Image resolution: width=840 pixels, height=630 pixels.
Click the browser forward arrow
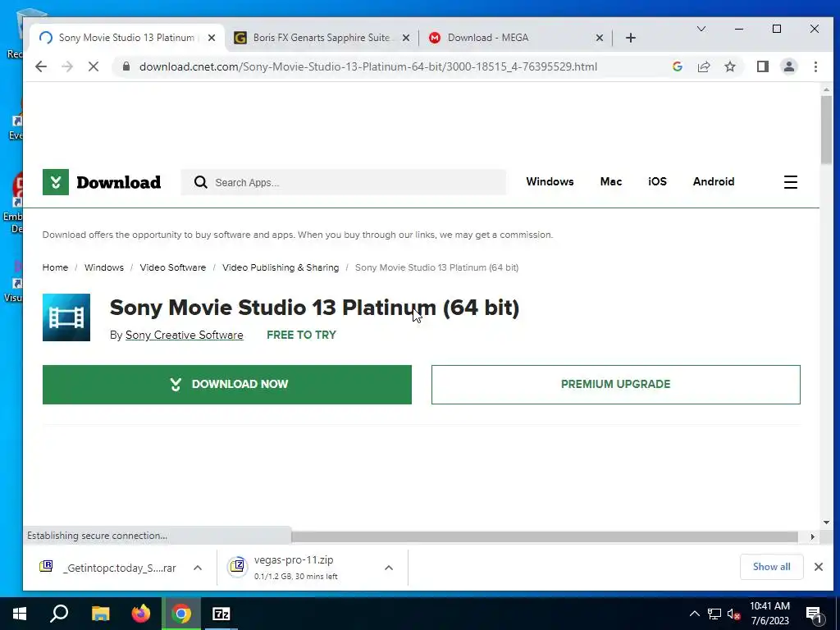tap(67, 66)
